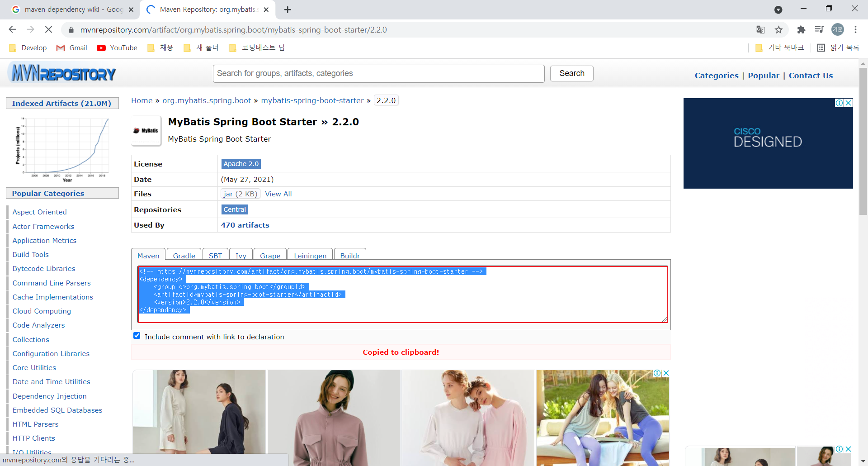The image size is (868, 466).
Task: Switch to the SBT tab
Action: coord(215,255)
